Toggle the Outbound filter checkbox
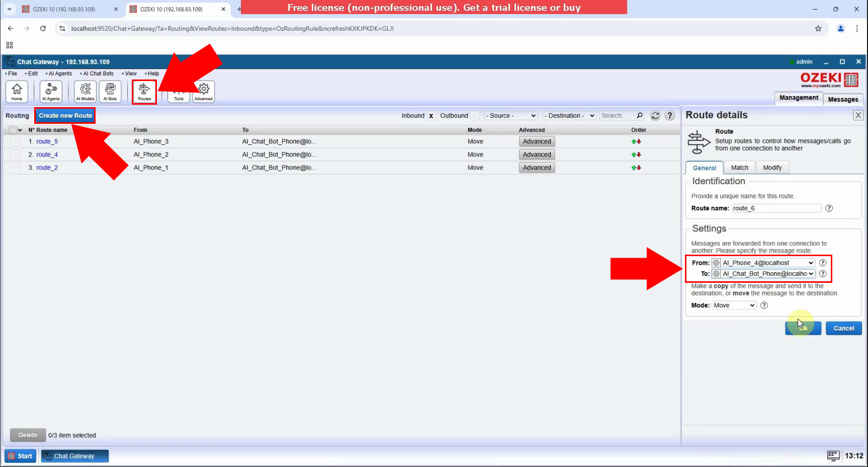 pyautogui.click(x=475, y=116)
